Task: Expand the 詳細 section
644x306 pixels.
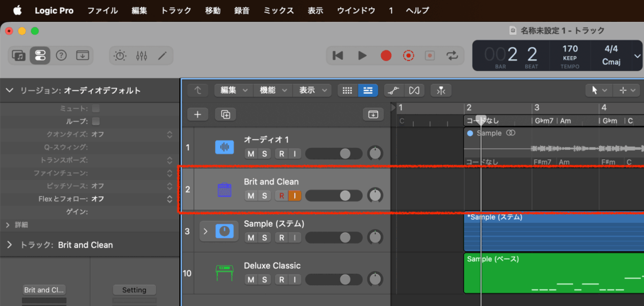Action: coord(8,225)
